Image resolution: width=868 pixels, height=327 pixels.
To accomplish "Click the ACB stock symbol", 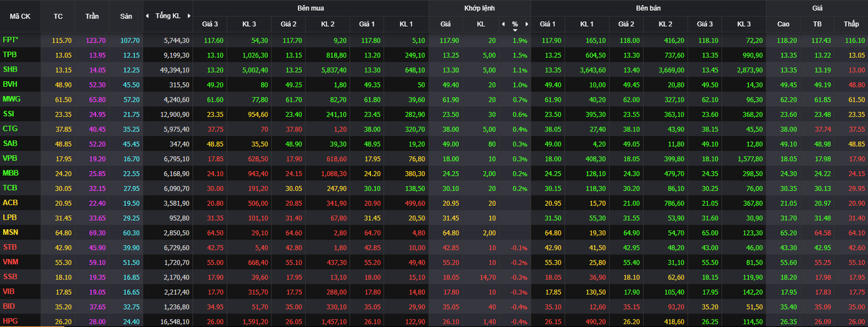I will [x=10, y=203].
